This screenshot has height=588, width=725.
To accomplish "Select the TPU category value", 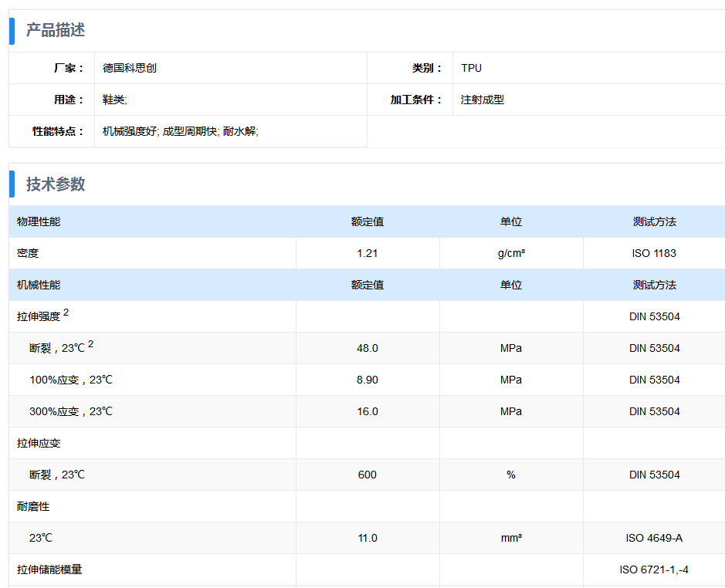I will tap(471, 68).
